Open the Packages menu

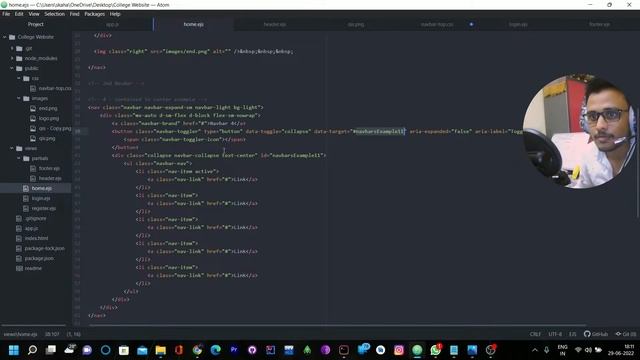[95, 14]
